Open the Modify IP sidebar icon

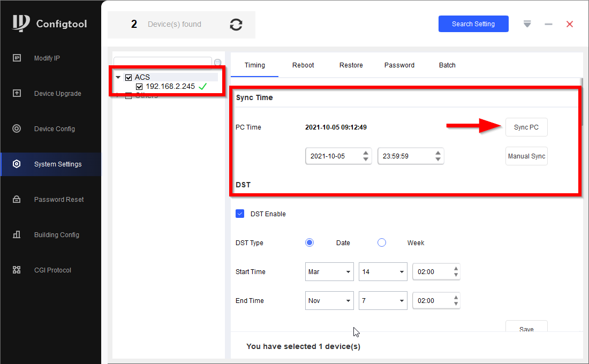coord(17,58)
